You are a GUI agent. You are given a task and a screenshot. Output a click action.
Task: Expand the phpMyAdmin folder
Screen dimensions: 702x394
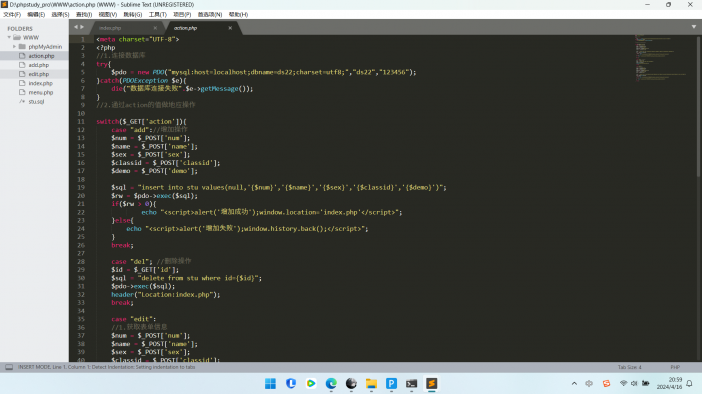(14, 47)
